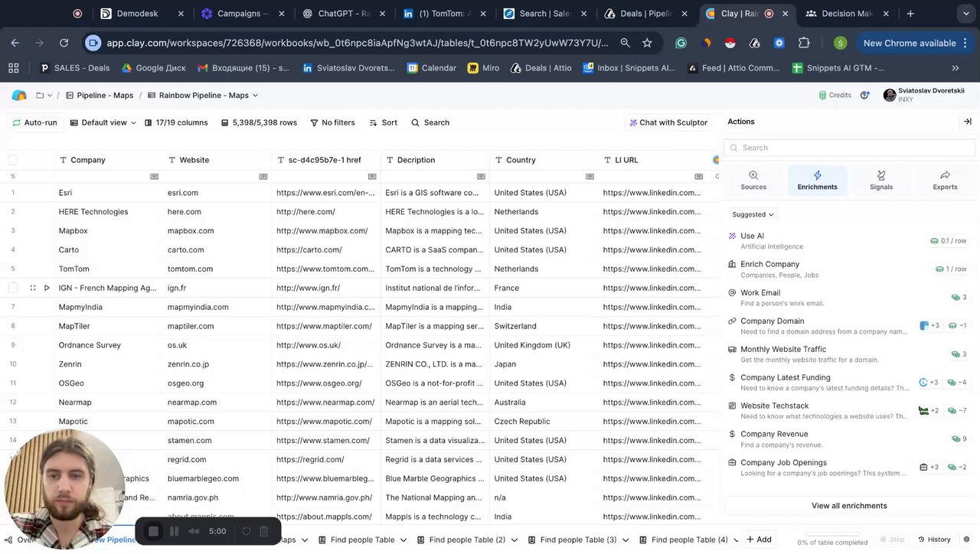
Task: Click the Grammarly extension icon
Action: click(681, 43)
